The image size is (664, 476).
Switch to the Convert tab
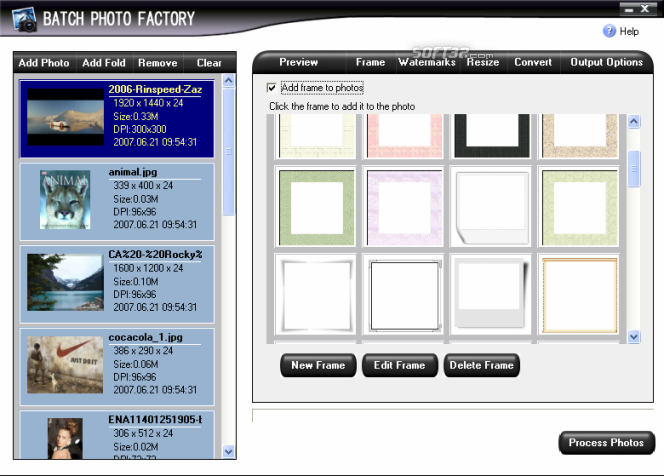533,62
